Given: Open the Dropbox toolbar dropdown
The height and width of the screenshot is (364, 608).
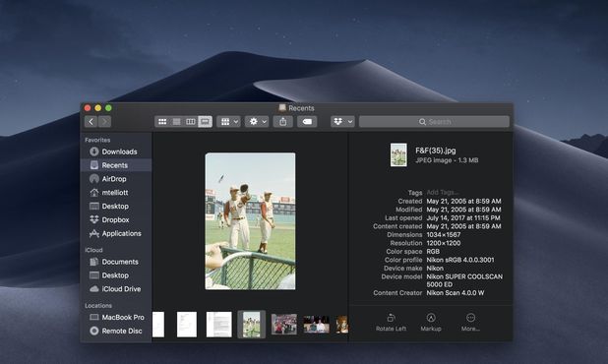Looking at the screenshot, I should click(x=342, y=122).
